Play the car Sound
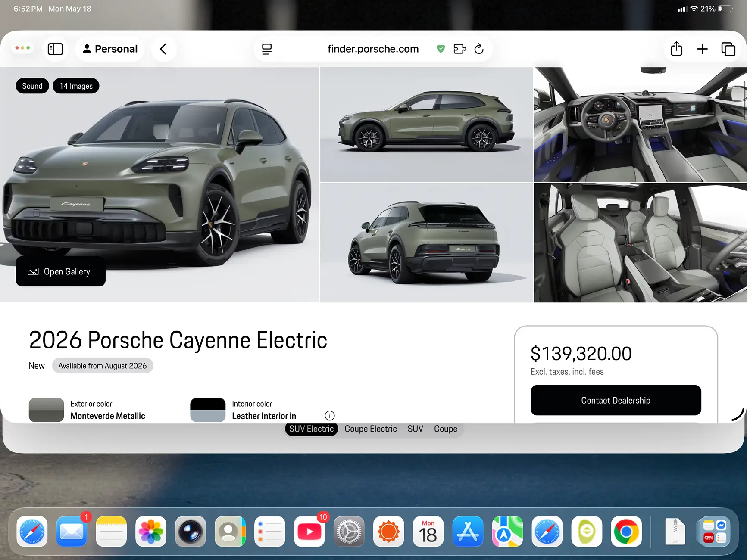This screenshot has height=560, width=747. point(32,86)
